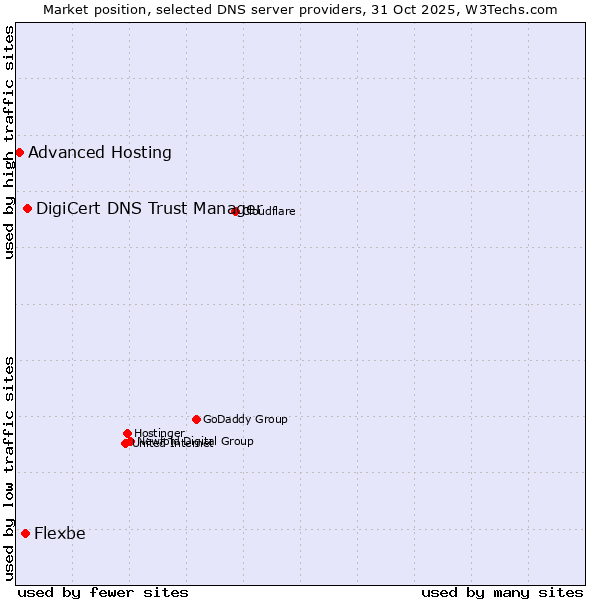Click the 'GoDaddy Group' text label
The height and width of the screenshot is (600, 600).
point(245,420)
